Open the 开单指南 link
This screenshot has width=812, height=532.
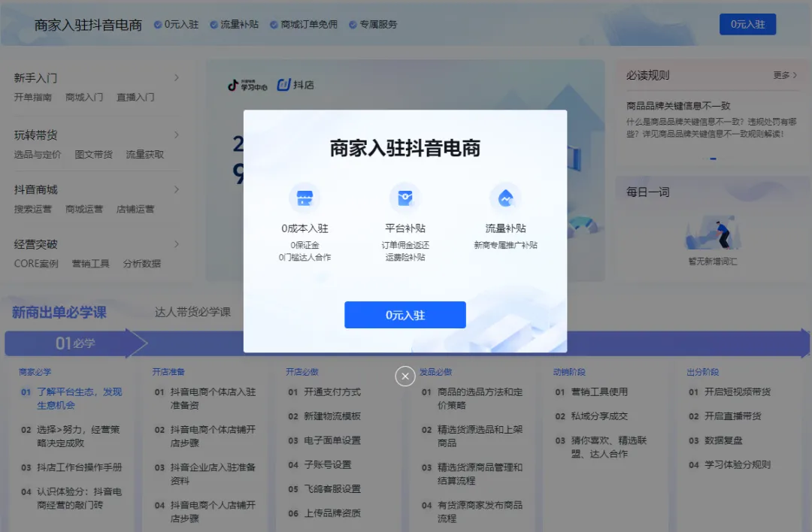pyautogui.click(x=32, y=97)
